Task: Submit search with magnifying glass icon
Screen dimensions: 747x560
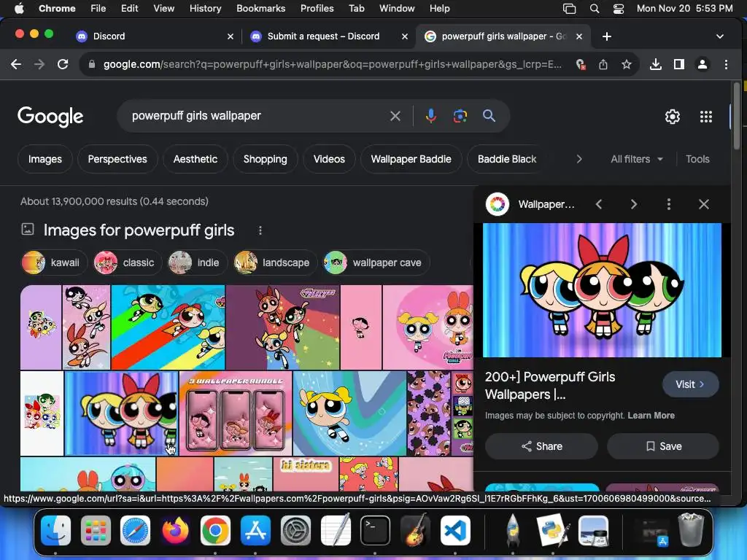Action: point(489,116)
